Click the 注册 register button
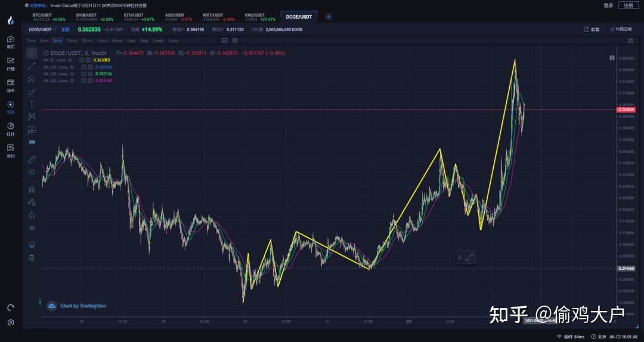Image resolution: width=644 pixels, height=342 pixels. tap(628, 5)
